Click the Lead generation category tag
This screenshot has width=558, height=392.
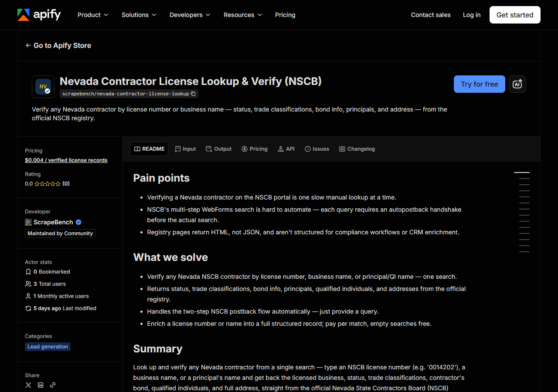(x=48, y=347)
